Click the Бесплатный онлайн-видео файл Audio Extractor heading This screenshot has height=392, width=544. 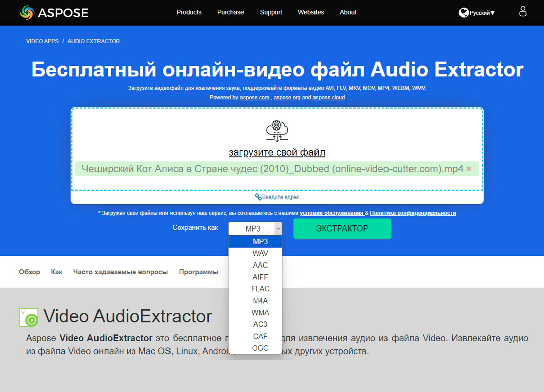point(277,69)
